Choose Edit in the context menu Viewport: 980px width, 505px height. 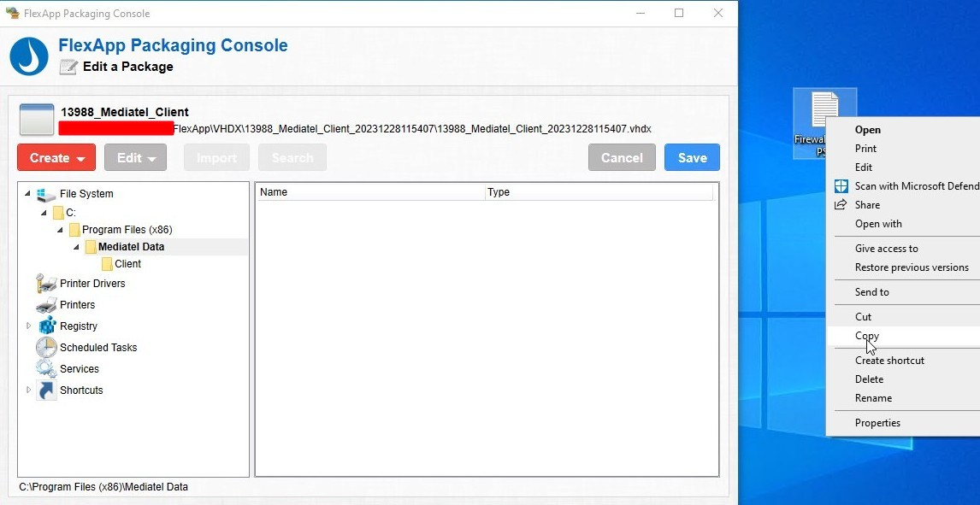point(903,167)
